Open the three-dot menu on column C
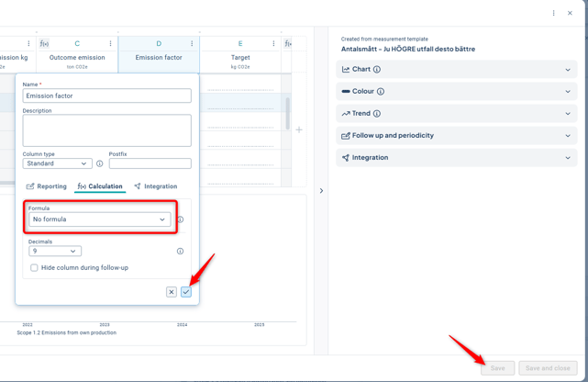Viewport: 588px width, 382px height. coord(111,43)
